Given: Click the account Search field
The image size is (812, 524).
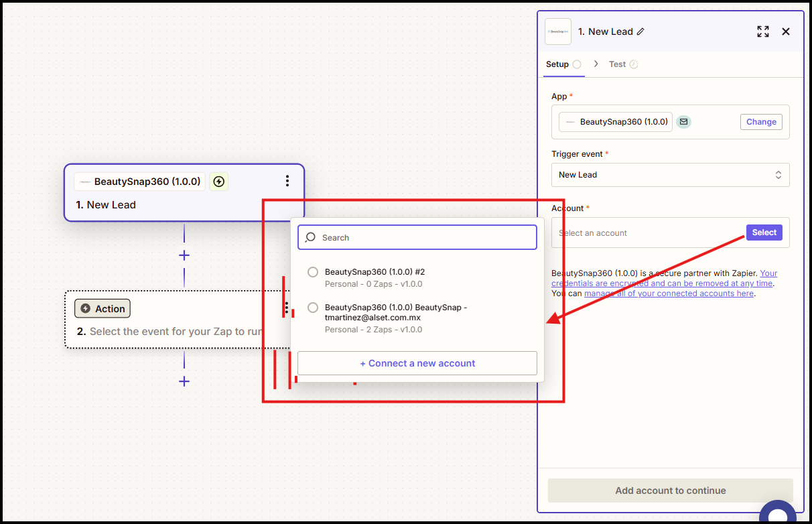Looking at the screenshot, I should [417, 237].
